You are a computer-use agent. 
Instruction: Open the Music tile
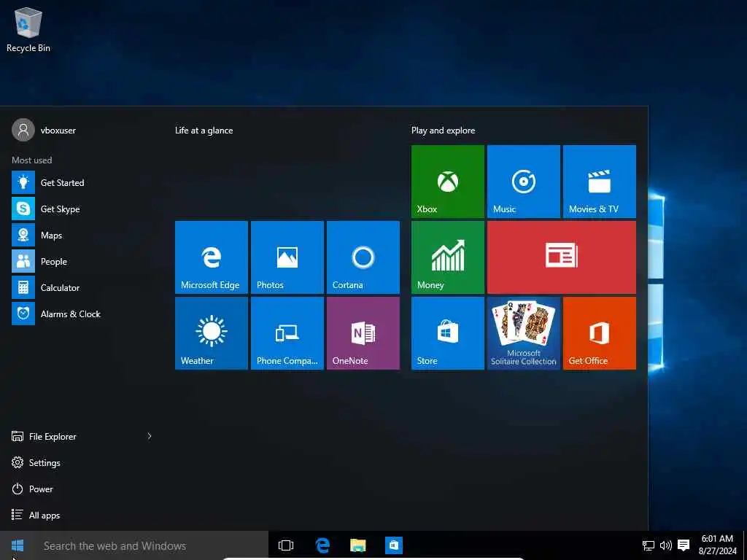click(x=524, y=182)
